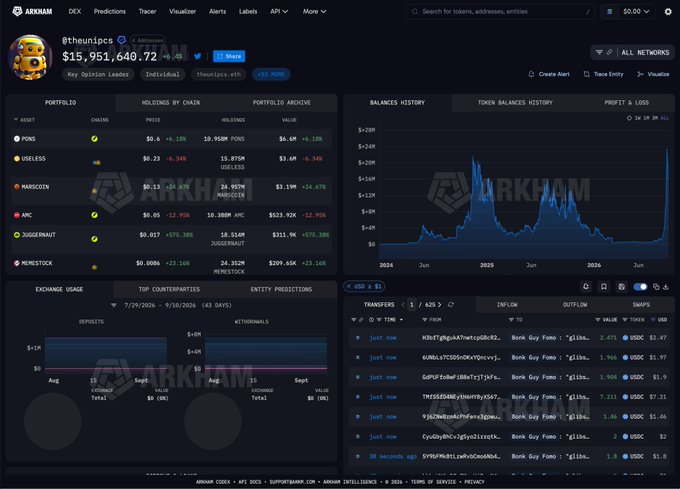The width and height of the screenshot is (680, 489).
Task: Click the AMC token icon
Action: click(17, 215)
